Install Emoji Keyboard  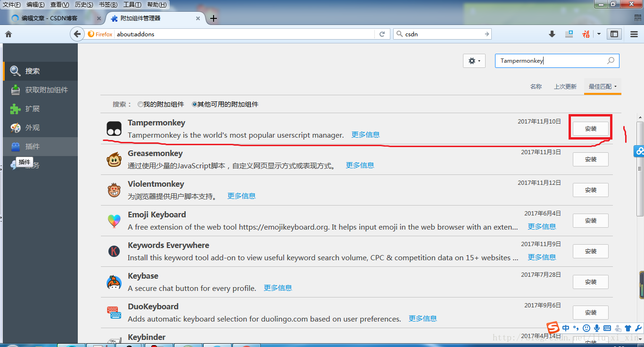pos(591,221)
